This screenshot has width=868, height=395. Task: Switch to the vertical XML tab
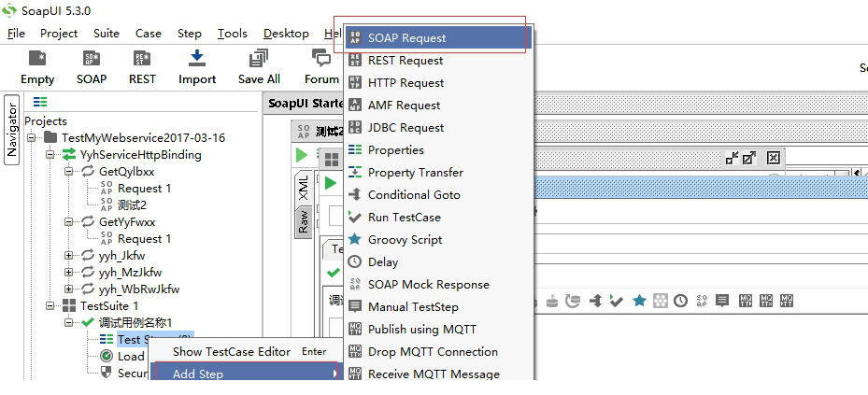tap(303, 188)
